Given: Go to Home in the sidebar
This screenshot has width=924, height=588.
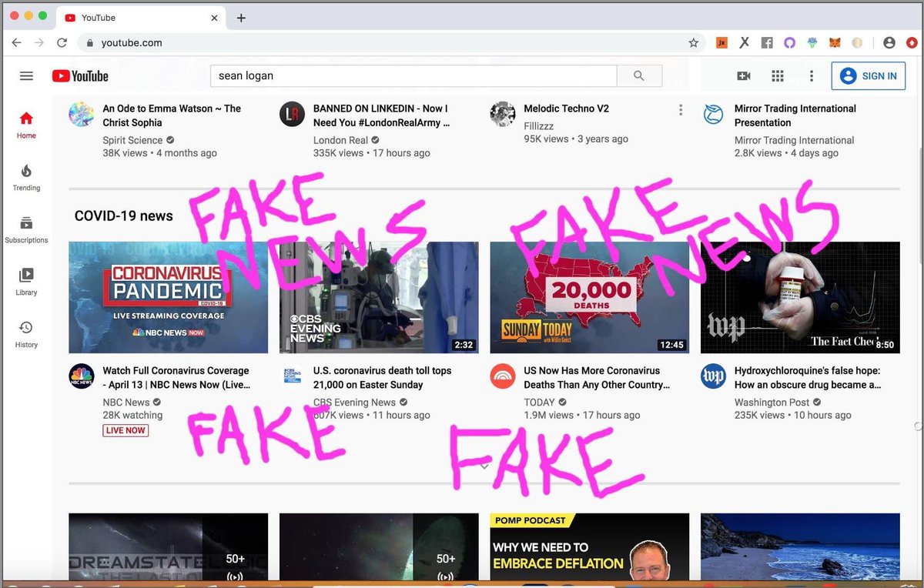Looking at the screenshot, I should pos(26,125).
